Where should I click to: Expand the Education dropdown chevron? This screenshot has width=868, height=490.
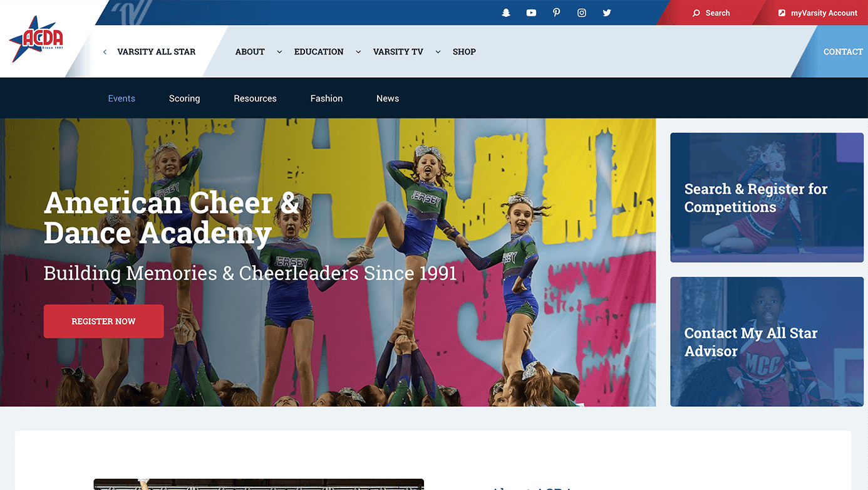(x=358, y=52)
